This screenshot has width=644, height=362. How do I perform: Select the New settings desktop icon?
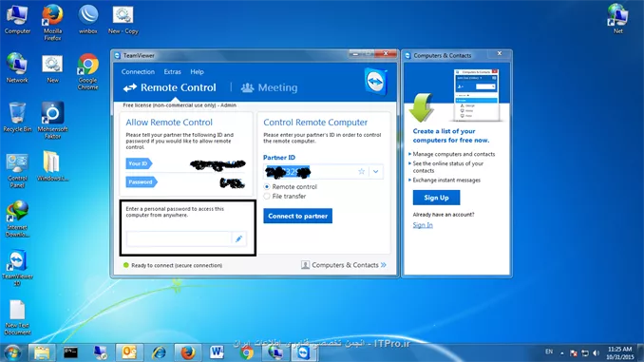[52, 68]
